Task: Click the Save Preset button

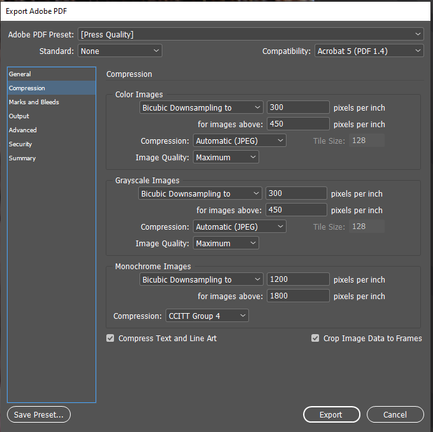Action: pyautogui.click(x=39, y=415)
